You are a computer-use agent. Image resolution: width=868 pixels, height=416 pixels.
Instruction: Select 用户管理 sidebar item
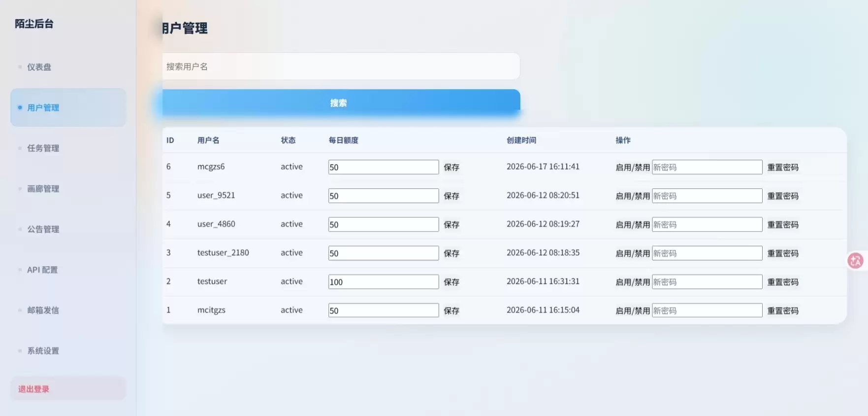(x=68, y=107)
